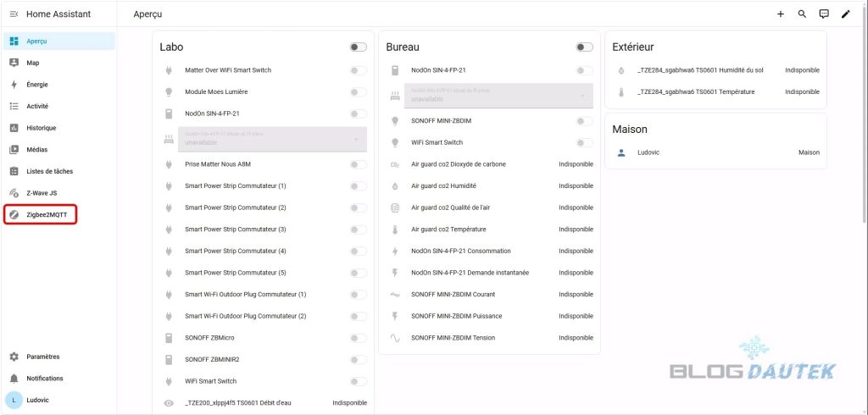
Task: Click the person icon next to Ludovic
Action: (621, 152)
